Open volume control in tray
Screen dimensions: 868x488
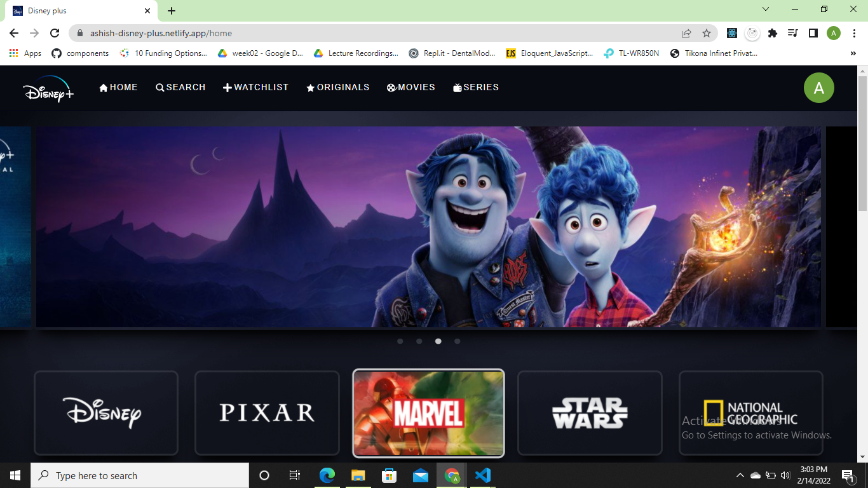tap(785, 475)
